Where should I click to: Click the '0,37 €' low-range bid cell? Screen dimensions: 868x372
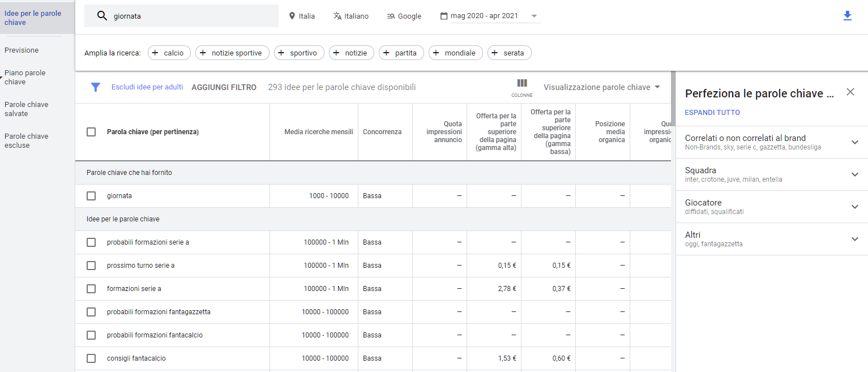click(x=561, y=289)
